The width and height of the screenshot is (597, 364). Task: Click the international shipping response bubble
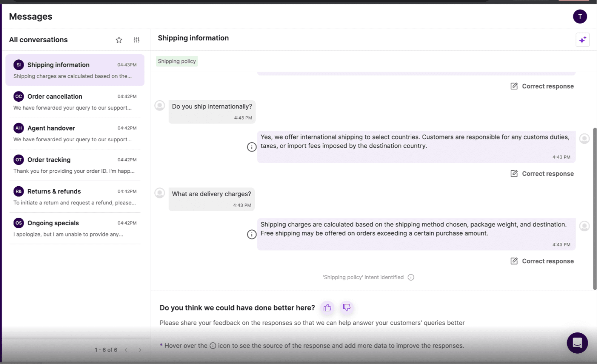(x=416, y=147)
